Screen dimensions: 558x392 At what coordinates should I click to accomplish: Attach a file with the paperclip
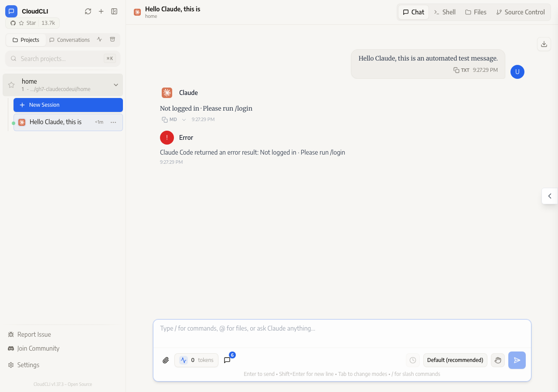pos(166,360)
